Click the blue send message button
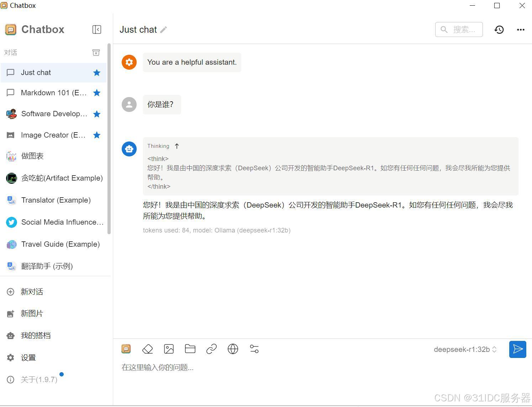This screenshot has width=532, height=407. click(518, 349)
